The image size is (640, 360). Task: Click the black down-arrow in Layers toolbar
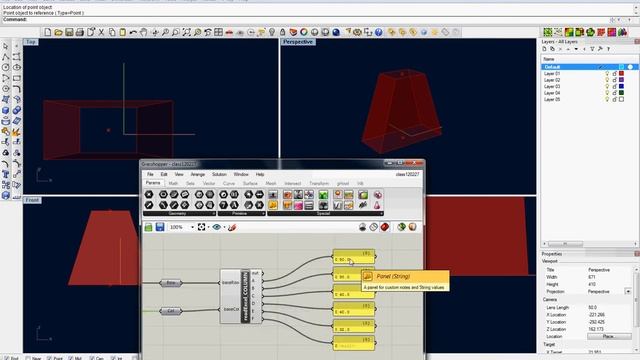[576, 49]
